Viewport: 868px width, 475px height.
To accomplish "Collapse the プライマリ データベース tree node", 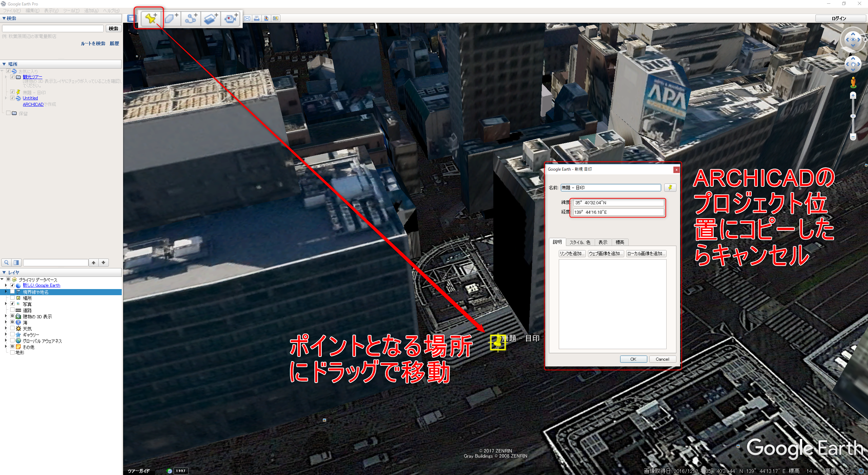I will pos(3,279).
